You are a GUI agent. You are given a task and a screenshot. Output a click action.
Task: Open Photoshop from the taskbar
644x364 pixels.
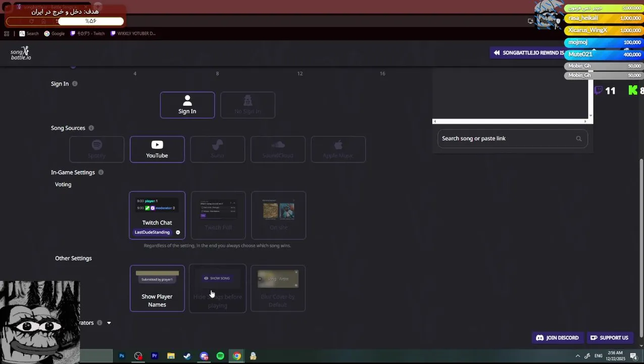coord(121,356)
